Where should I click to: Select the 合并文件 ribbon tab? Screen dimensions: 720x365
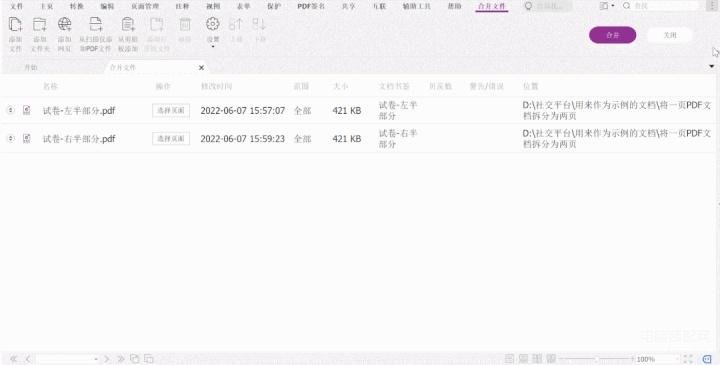[x=492, y=6]
